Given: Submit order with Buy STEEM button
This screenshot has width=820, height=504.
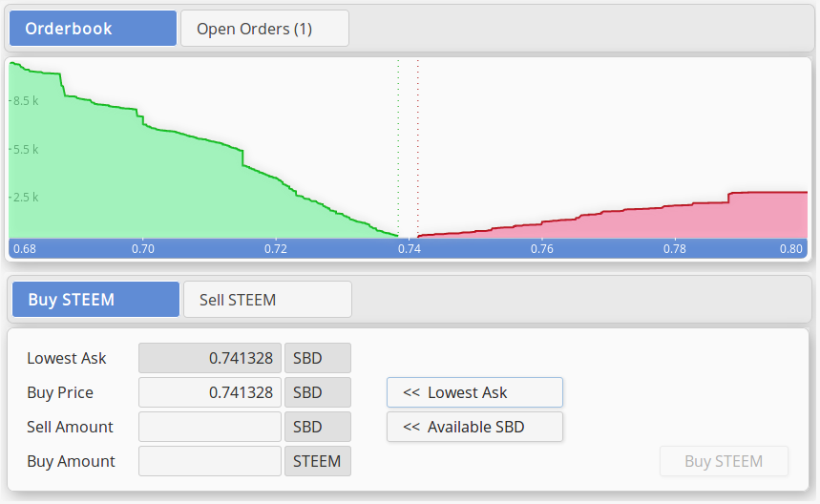Looking at the screenshot, I should 724,461.
